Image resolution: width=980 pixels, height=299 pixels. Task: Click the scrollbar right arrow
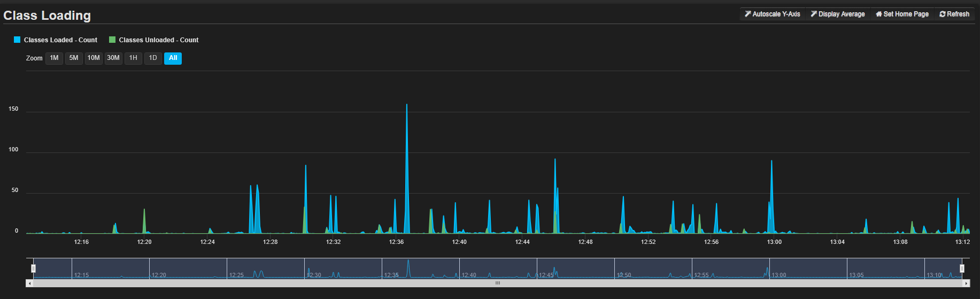966,283
